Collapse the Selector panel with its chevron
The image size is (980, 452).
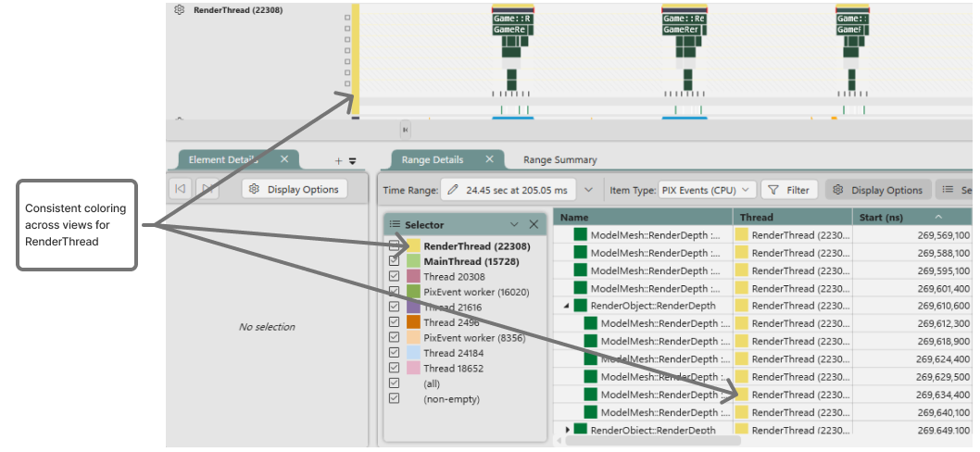click(x=514, y=224)
